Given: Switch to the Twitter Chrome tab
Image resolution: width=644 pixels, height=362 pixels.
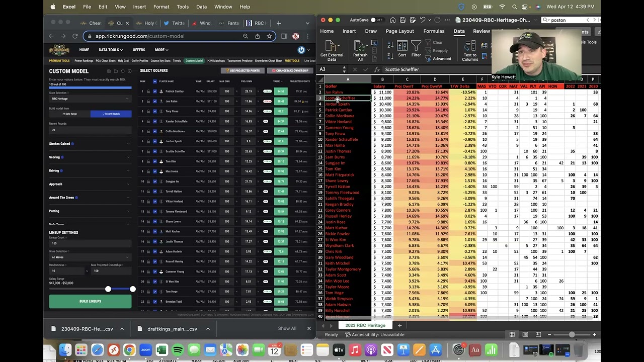Looking at the screenshot, I should coord(176,23).
